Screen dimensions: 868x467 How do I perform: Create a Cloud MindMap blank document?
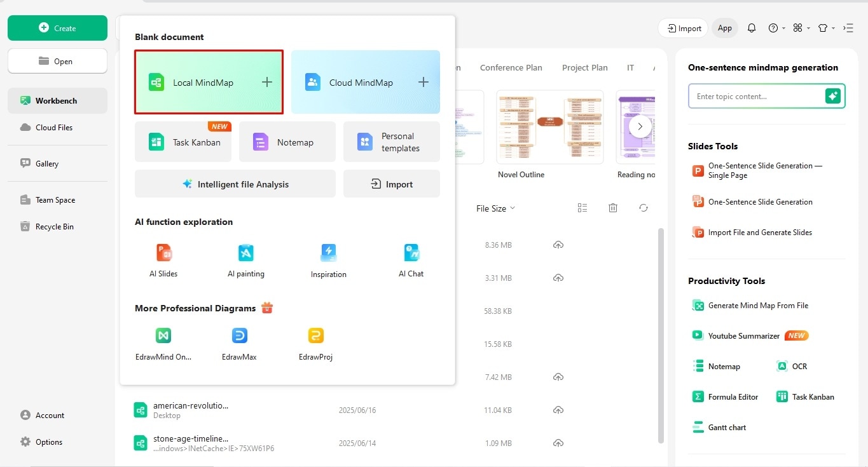tap(366, 82)
